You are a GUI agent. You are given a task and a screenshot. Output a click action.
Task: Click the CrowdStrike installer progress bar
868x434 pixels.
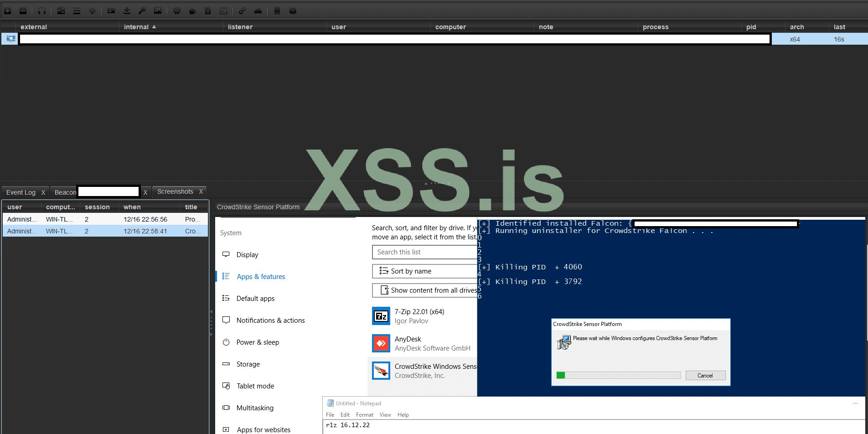coord(619,375)
